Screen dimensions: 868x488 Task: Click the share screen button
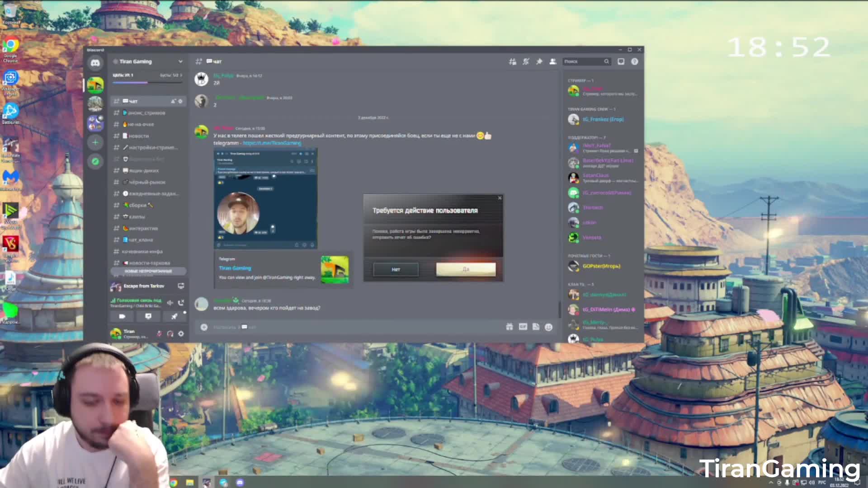[x=148, y=316]
